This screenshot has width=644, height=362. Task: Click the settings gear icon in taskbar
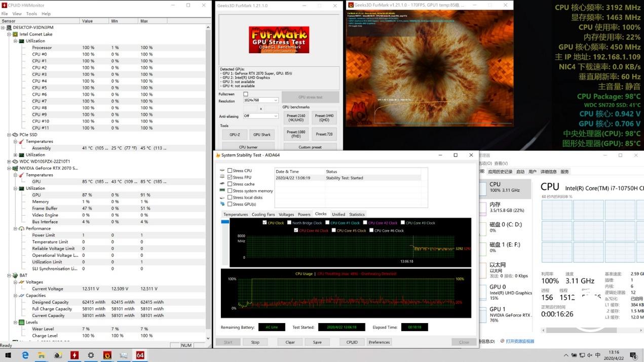(91, 355)
